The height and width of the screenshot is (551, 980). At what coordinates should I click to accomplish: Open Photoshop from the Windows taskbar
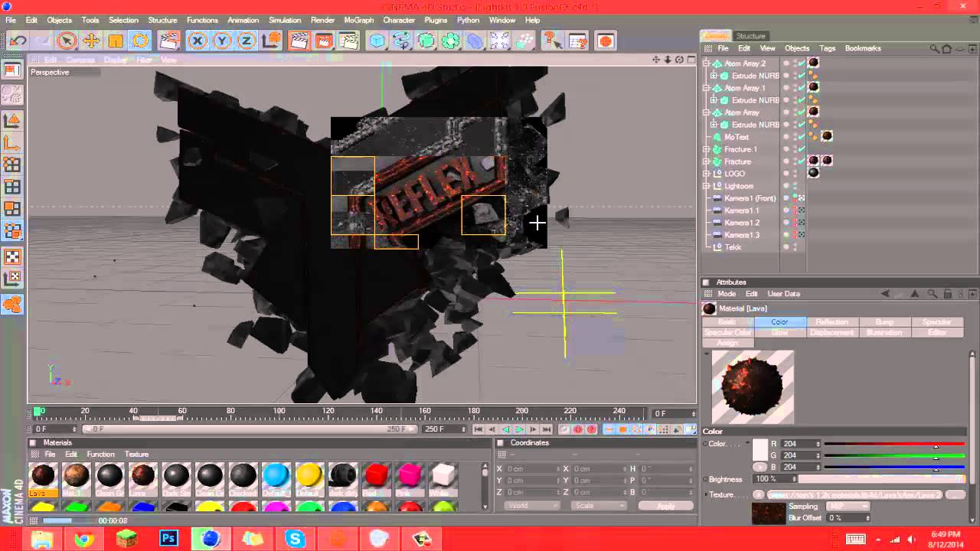[x=168, y=539]
